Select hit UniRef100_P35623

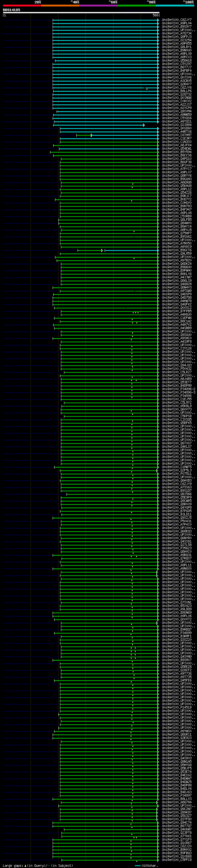[x=176, y=548]
